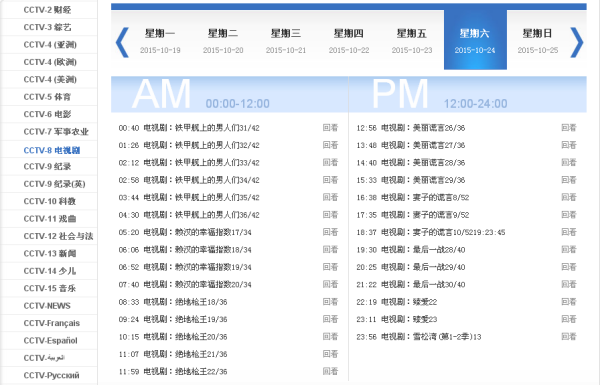The image size is (600, 385).
Task: Open CCTV-2 财经 channel
Action: pos(47,10)
